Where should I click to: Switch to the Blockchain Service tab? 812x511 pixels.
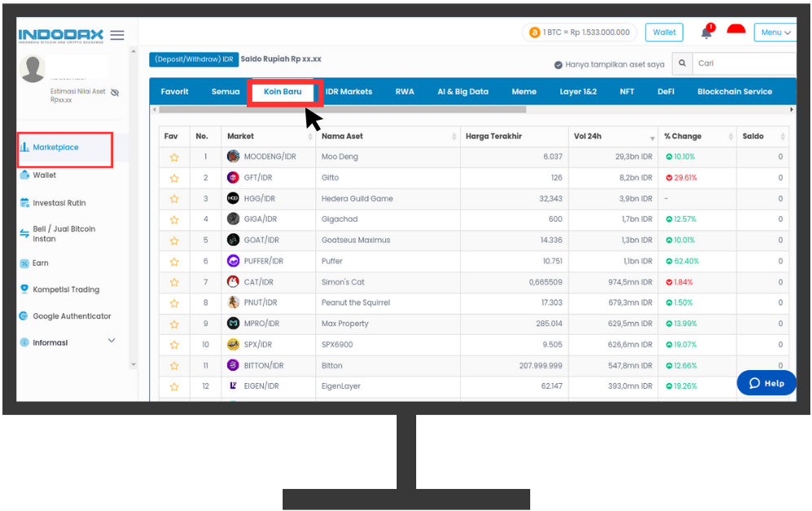[x=735, y=92]
